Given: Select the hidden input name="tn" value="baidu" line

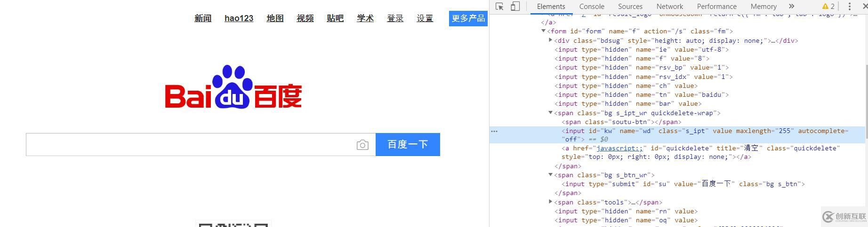Looking at the screenshot, I should coord(642,94).
